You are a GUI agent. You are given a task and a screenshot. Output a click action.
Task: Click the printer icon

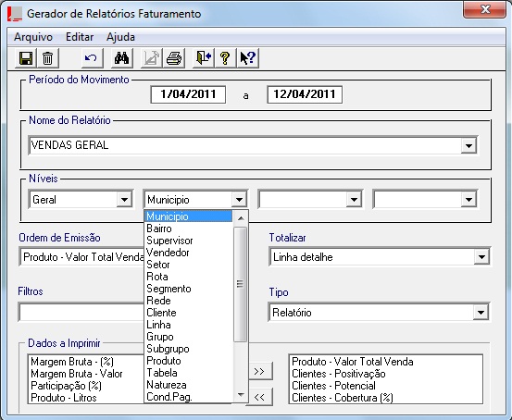(x=174, y=58)
